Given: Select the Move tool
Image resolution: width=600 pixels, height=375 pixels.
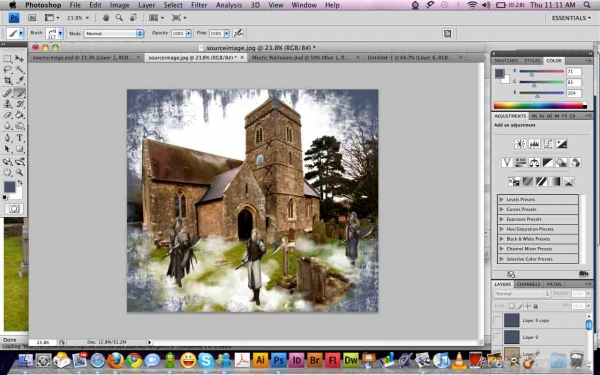Looking at the screenshot, I should pos(19,59).
